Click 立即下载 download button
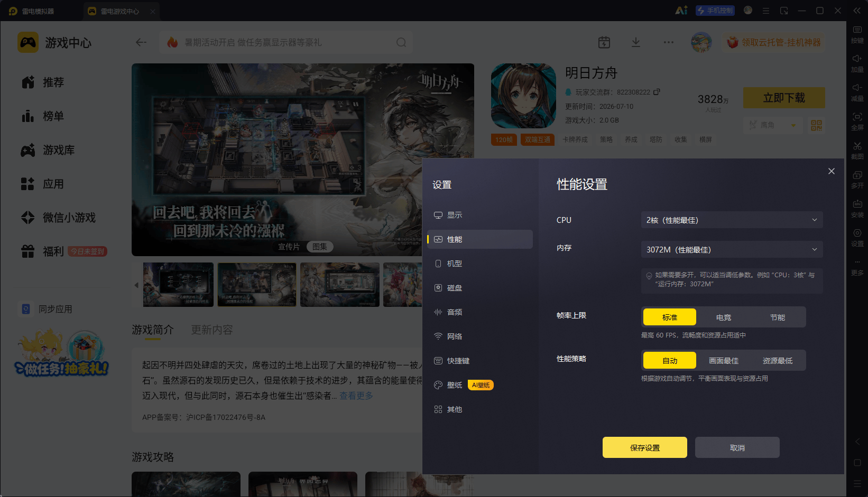The height and width of the screenshot is (497, 868). pos(784,98)
